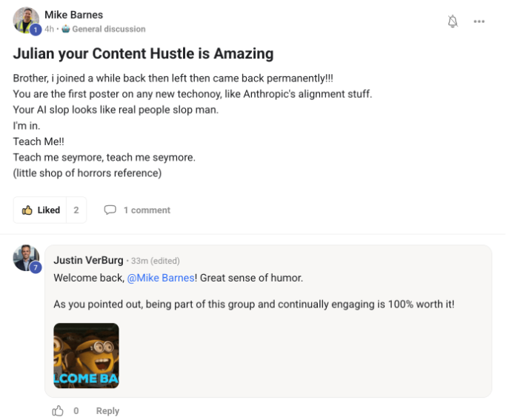Unlike the post with the Liked thumbs-up
Image resolution: width=509 pixels, height=420 pixels.
pyautogui.click(x=41, y=210)
